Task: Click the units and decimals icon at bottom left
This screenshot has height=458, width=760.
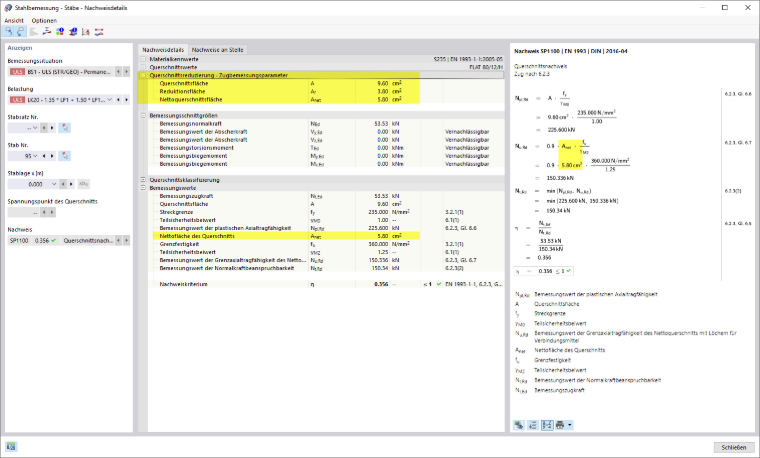Action: [11, 446]
